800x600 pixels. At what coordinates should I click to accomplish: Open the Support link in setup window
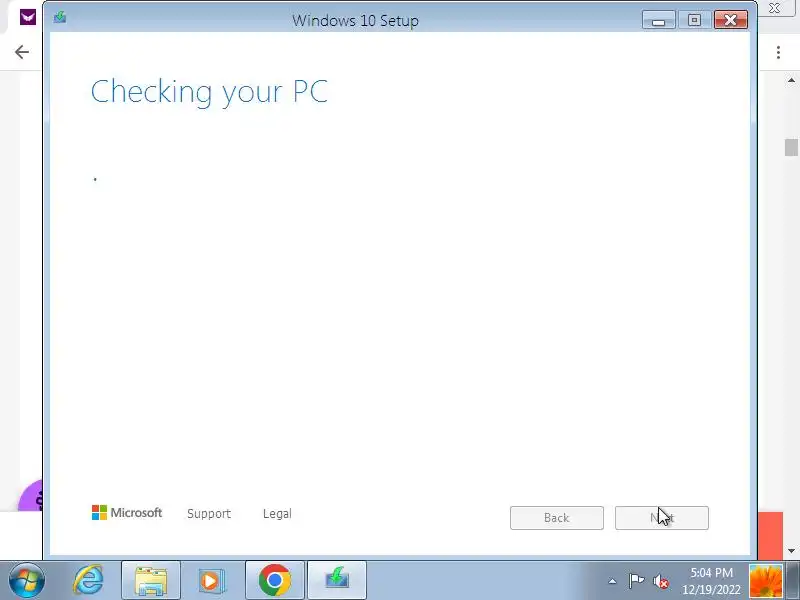209,514
